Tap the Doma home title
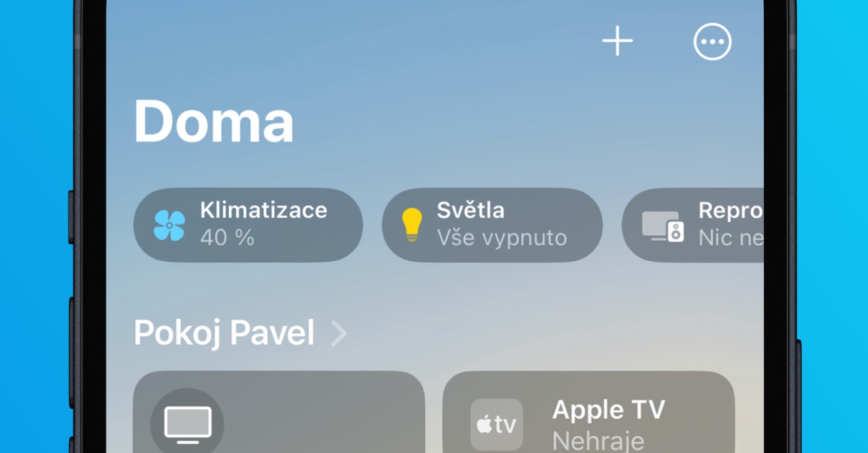 214,122
